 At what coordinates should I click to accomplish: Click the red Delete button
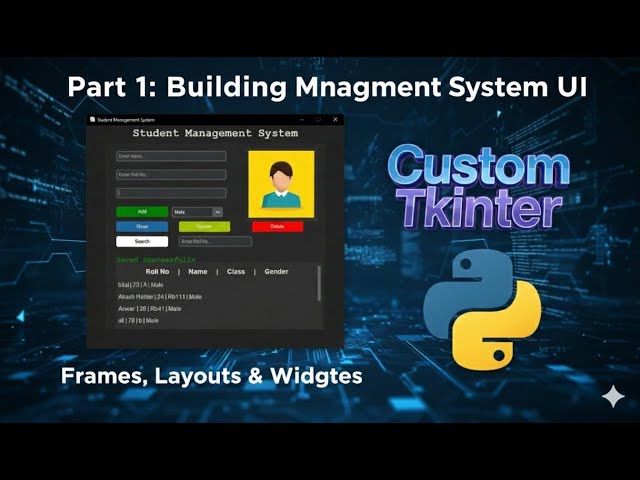278,227
